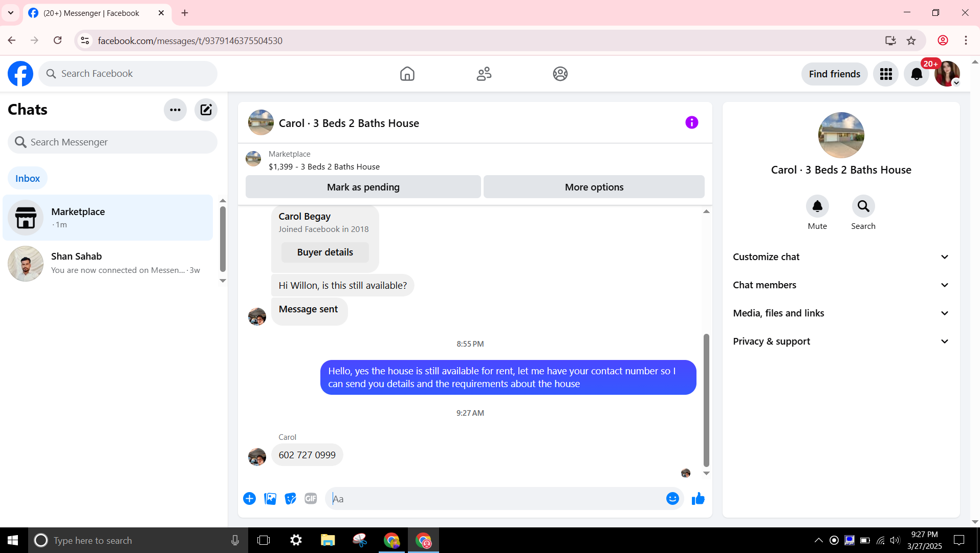Start a new message with compose icon
The image size is (980, 553).
(x=206, y=110)
